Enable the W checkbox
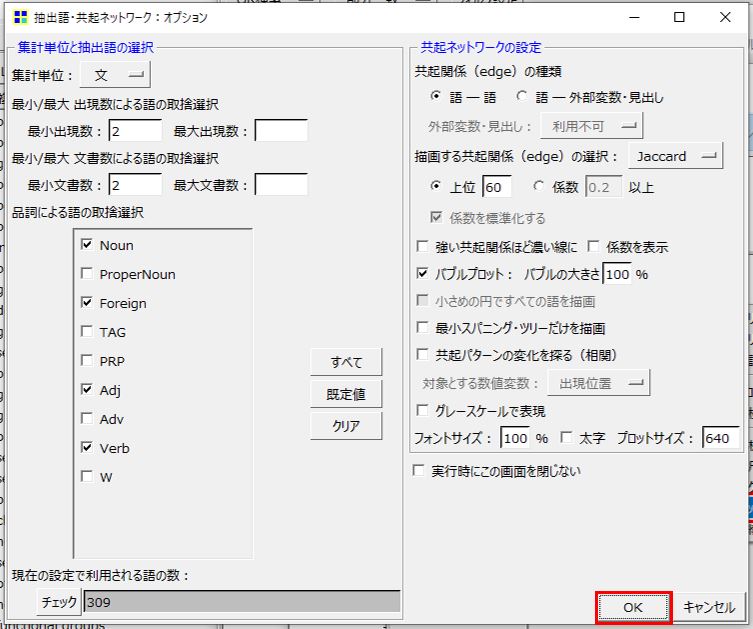 point(86,477)
